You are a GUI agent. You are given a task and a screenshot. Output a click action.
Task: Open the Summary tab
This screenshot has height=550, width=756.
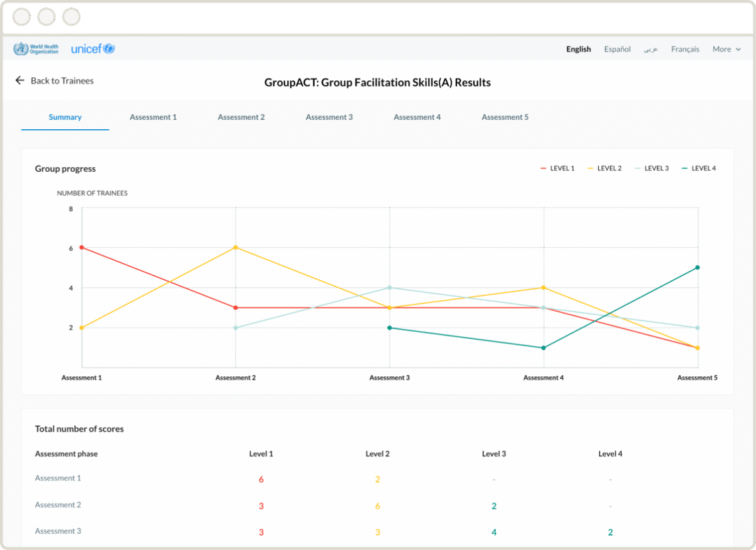click(65, 117)
